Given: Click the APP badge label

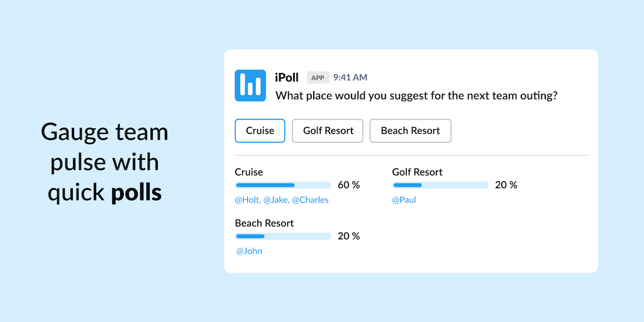Looking at the screenshot, I should tap(318, 78).
